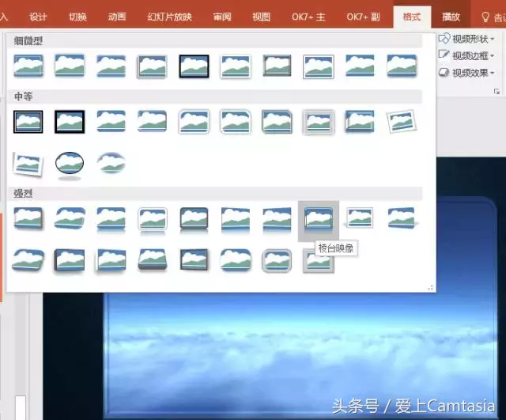This screenshot has width=506, height=420.
Task: Pick the black thin-frame style in 细微型
Action: pos(194,66)
